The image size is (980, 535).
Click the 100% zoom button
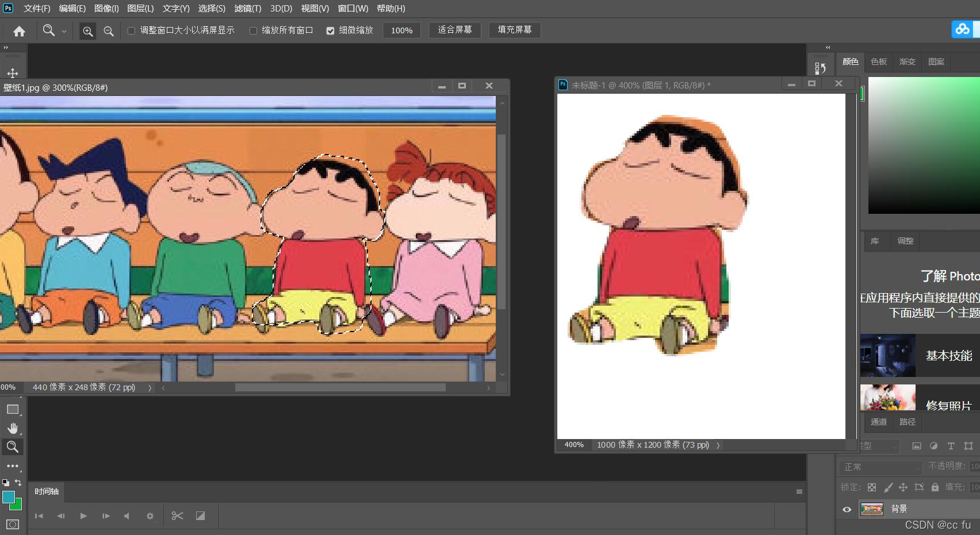(x=401, y=30)
